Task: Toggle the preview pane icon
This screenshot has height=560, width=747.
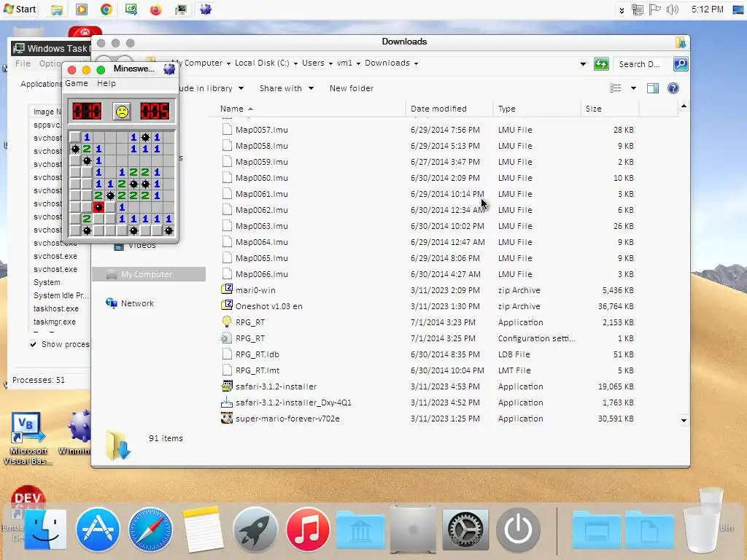Action: (653, 88)
